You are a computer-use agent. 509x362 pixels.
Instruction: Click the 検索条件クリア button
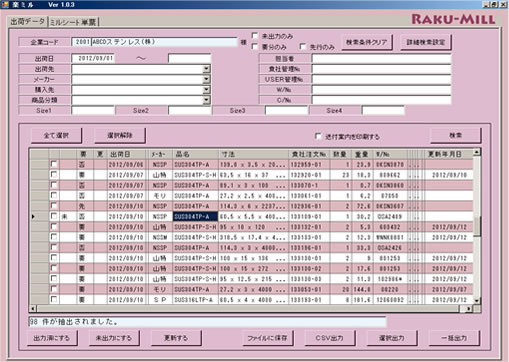click(x=367, y=42)
